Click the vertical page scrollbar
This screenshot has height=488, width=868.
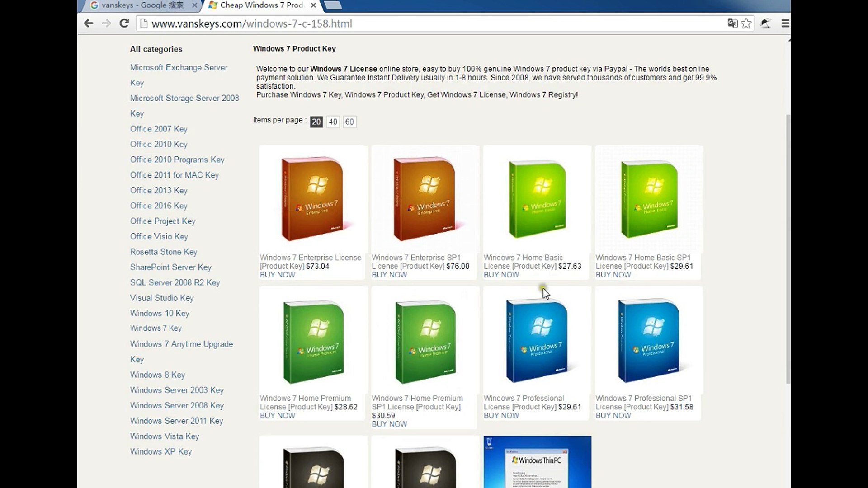[788, 249]
